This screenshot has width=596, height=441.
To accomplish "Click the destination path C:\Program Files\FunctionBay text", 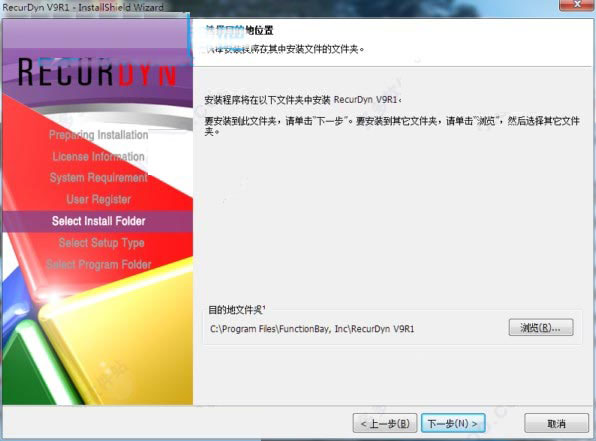I will tap(312, 329).
